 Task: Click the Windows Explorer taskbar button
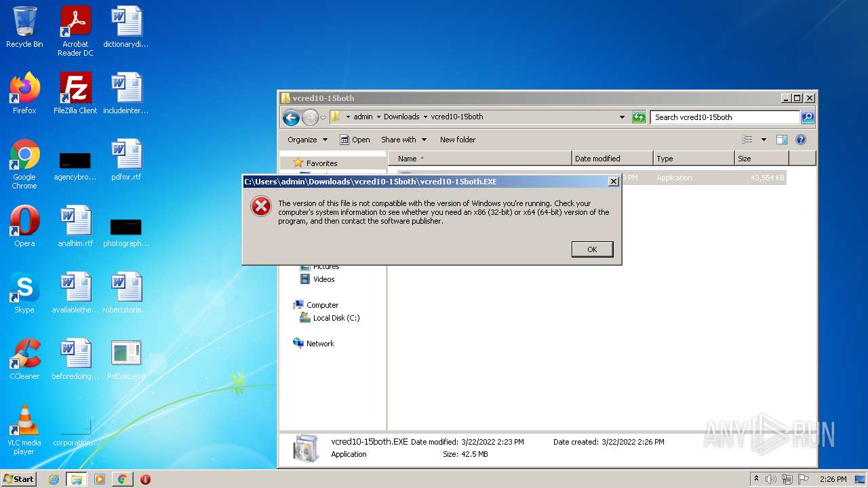pos(76,479)
